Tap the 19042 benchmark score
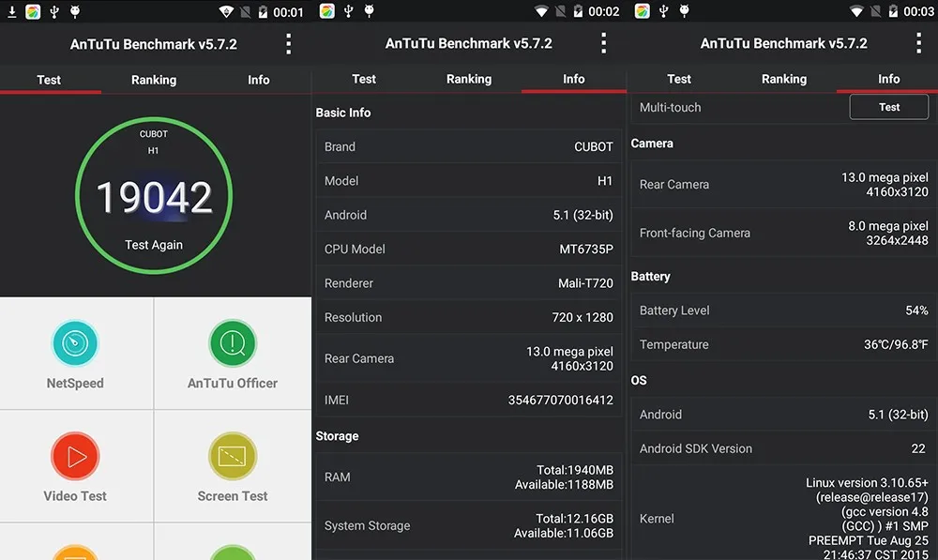 (x=155, y=197)
